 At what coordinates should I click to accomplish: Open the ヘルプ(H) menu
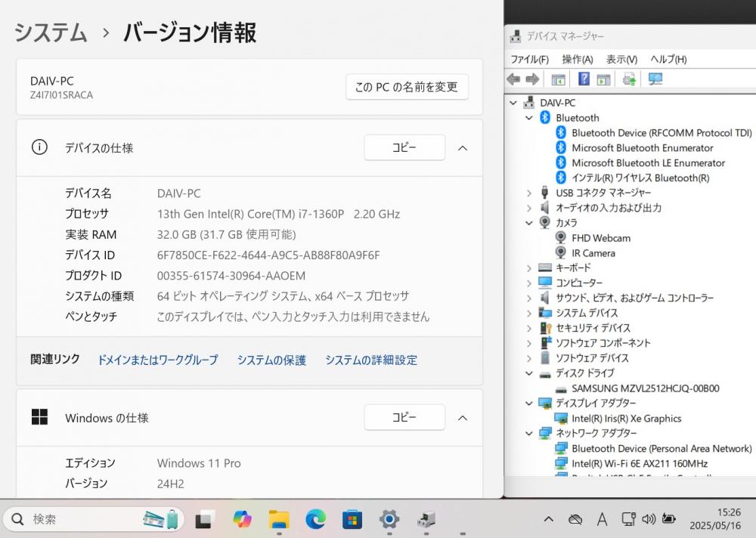click(x=668, y=59)
